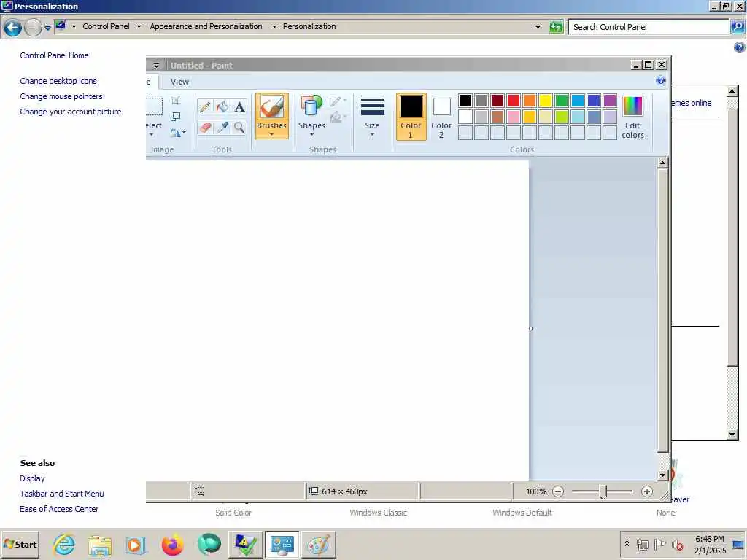Select the Fill with color bucket tool
747x560 pixels.
[222, 106]
